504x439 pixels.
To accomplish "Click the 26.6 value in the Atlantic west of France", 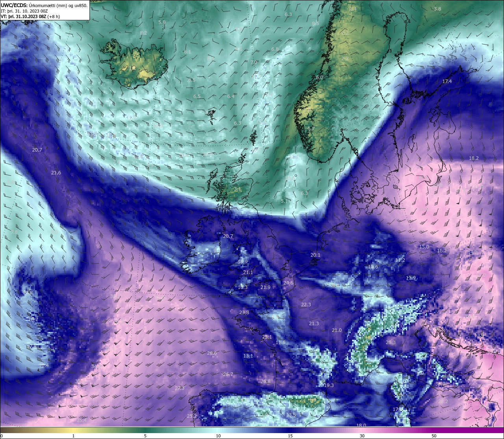I will pos(212,353).
